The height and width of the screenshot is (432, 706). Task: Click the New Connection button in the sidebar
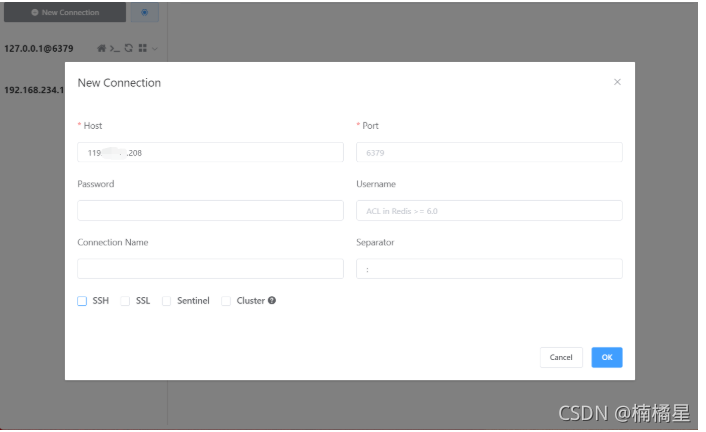[x=65, y=12]
